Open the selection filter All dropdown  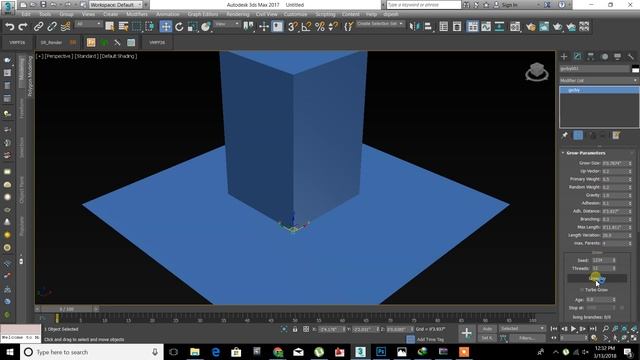click(88, 24)
